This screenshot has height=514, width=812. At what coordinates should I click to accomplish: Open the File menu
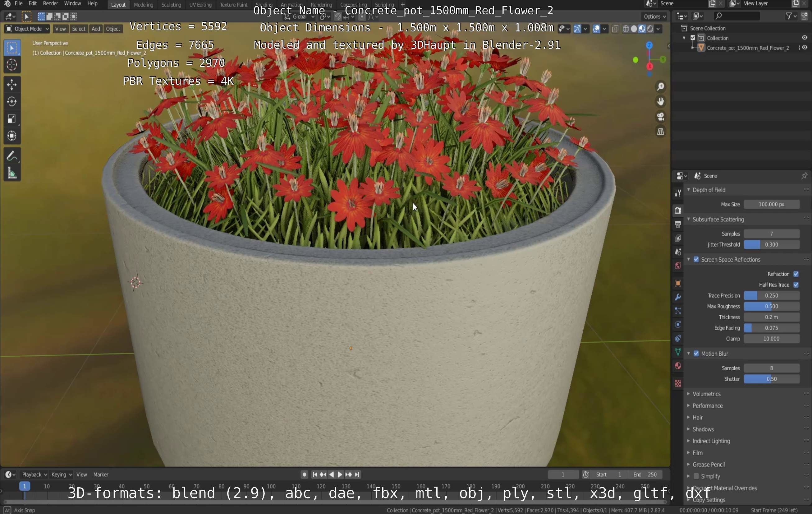tap(19, 3)
